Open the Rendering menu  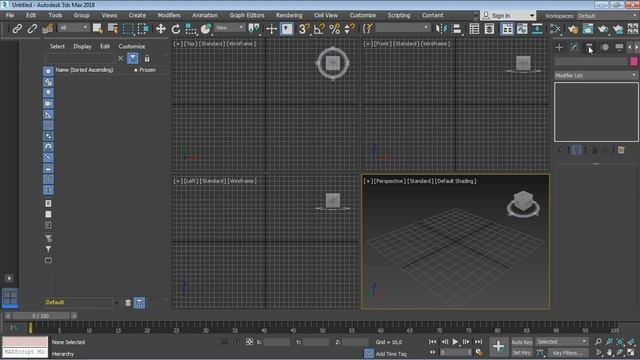click(x=289, y=15)
